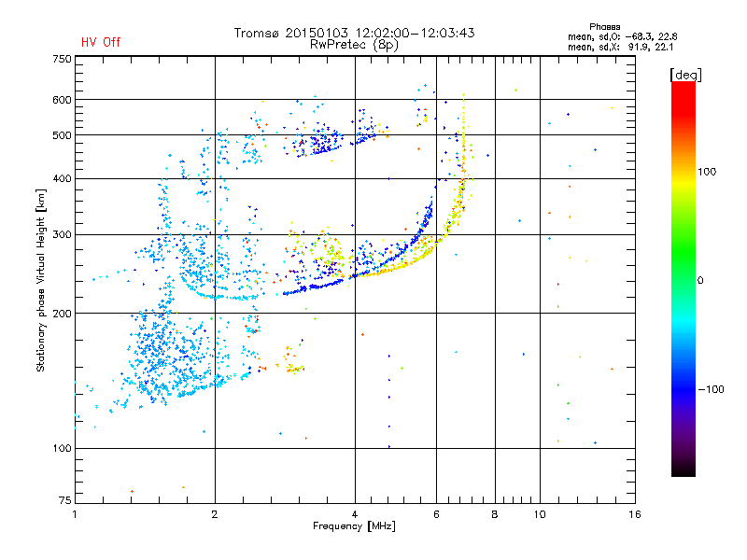The image size is (747, 560).
Task: Click the y-axis '750' tick label
Action: (62, 59)
